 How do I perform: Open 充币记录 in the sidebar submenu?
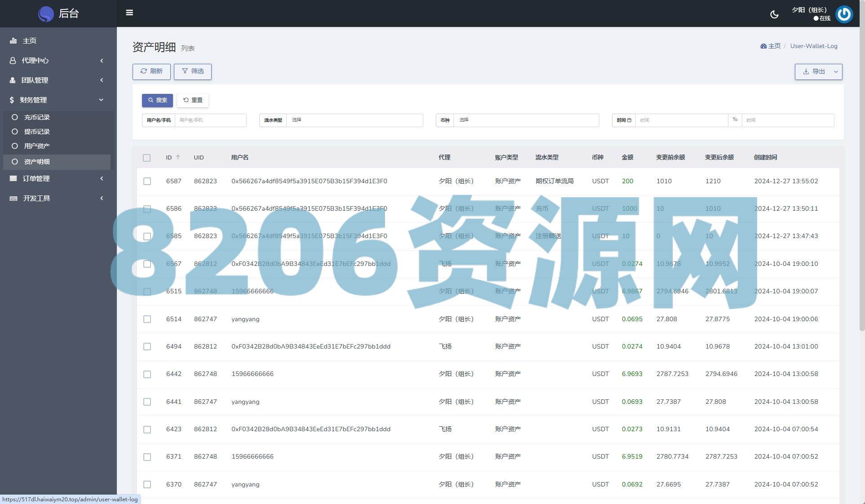[37, 117]
